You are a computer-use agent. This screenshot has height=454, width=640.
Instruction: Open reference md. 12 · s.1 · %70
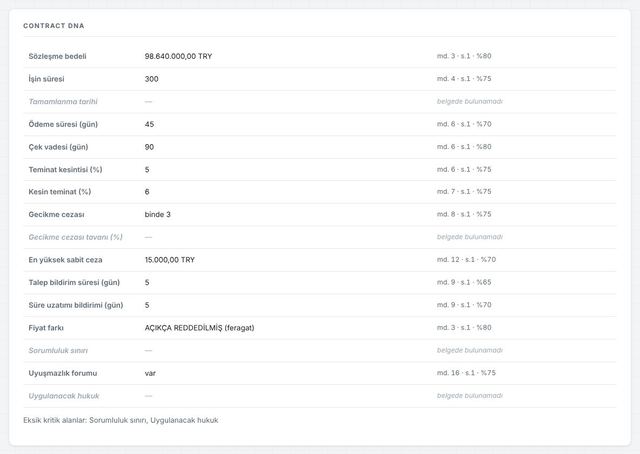coord(466,259)
